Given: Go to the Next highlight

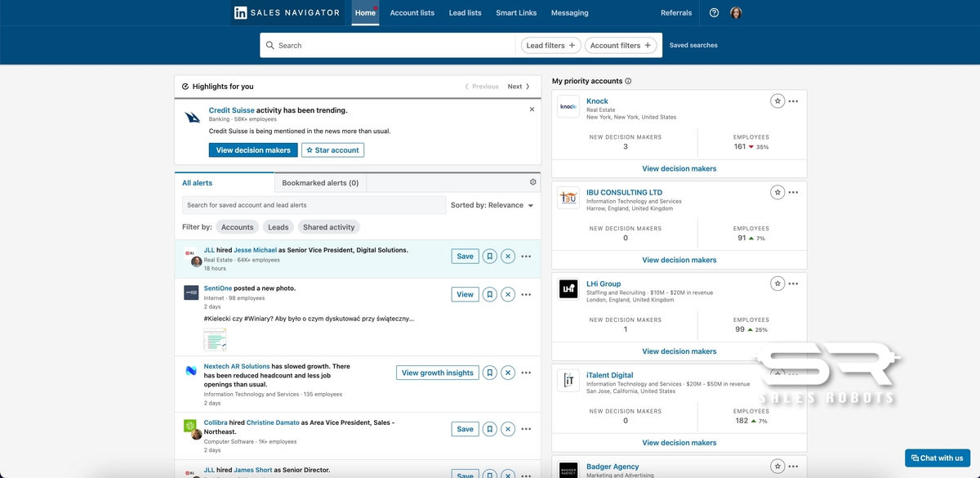Looking at the screenshot, I should click(x=519, y=87).
